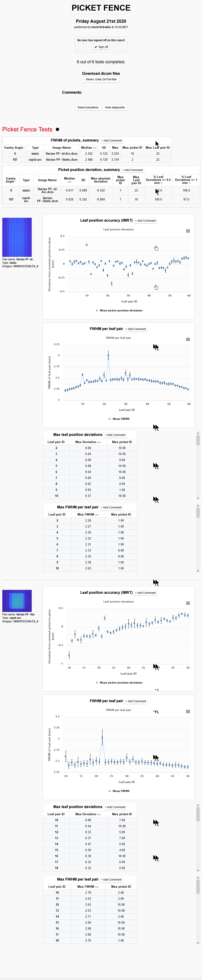Toggle Mean FWHM legend in rapid-arc chart
202x980 pixels.
[119, 791]
